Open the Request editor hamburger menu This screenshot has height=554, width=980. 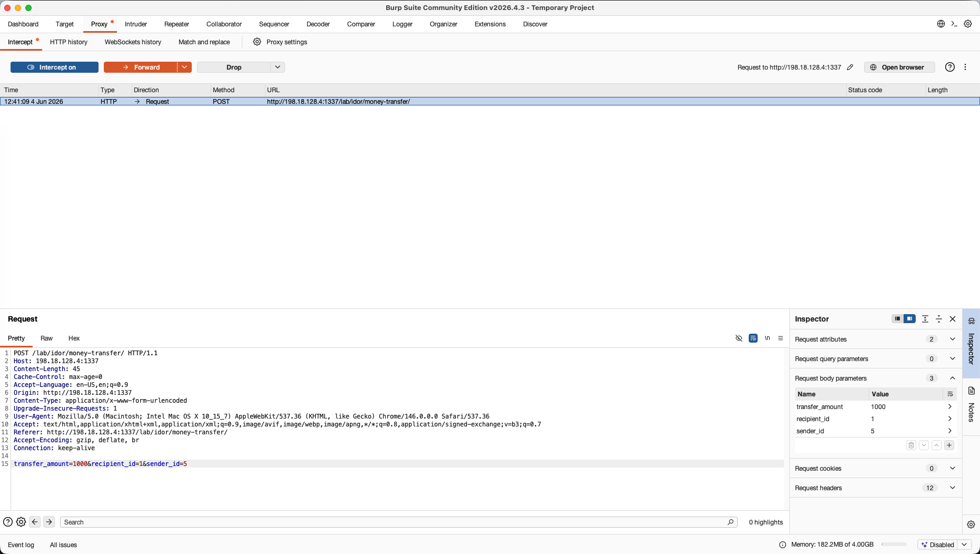[x=781, y=338]
